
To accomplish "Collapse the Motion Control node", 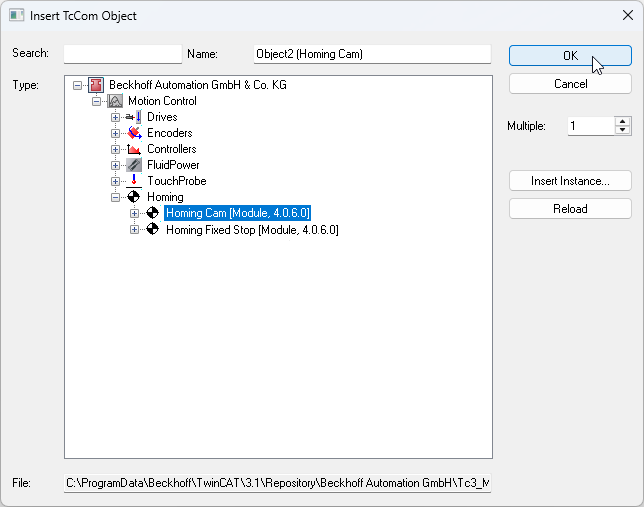I will point(97,101).
